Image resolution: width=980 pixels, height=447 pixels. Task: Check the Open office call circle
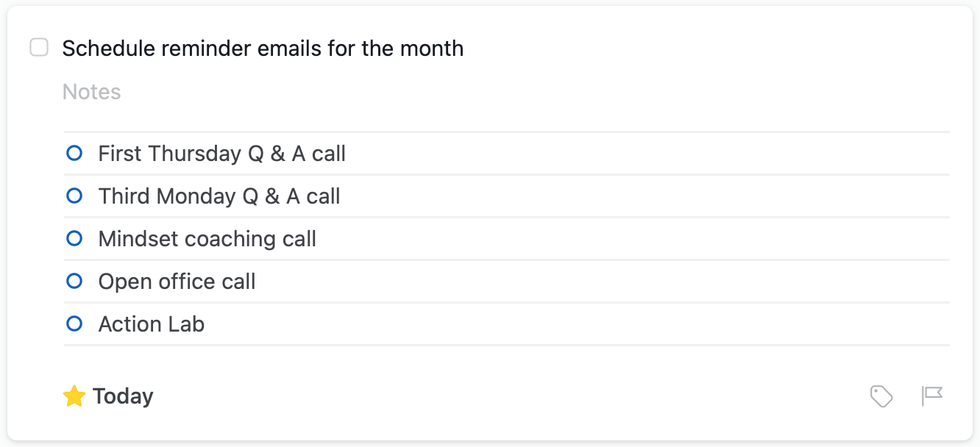(74, 282)
